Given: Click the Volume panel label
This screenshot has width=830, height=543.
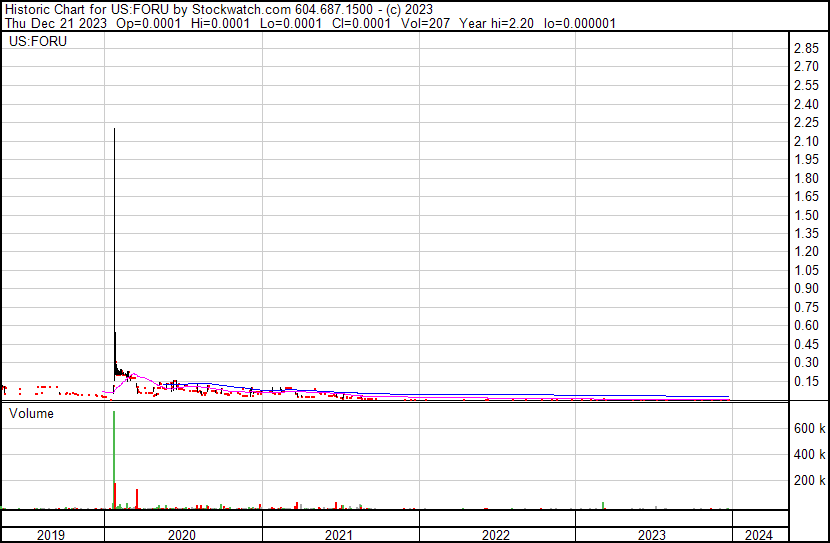Looking at the screenshot, I should (x=31, y=413).
